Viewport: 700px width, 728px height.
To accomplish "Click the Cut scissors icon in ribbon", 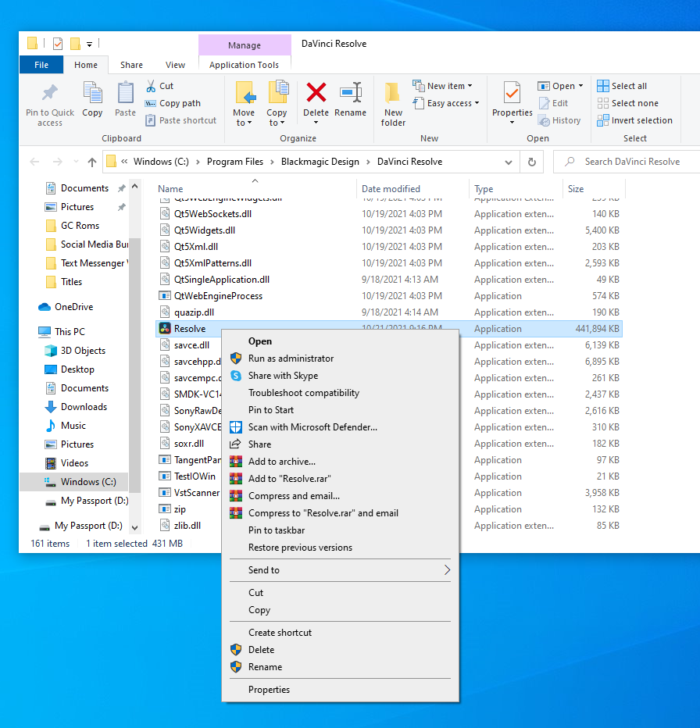I will click(151, 86).
